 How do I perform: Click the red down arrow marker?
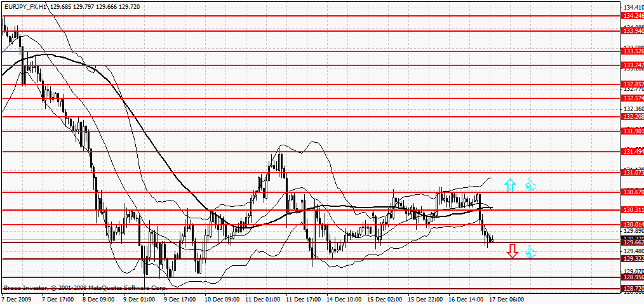click(x=512, y=251)
